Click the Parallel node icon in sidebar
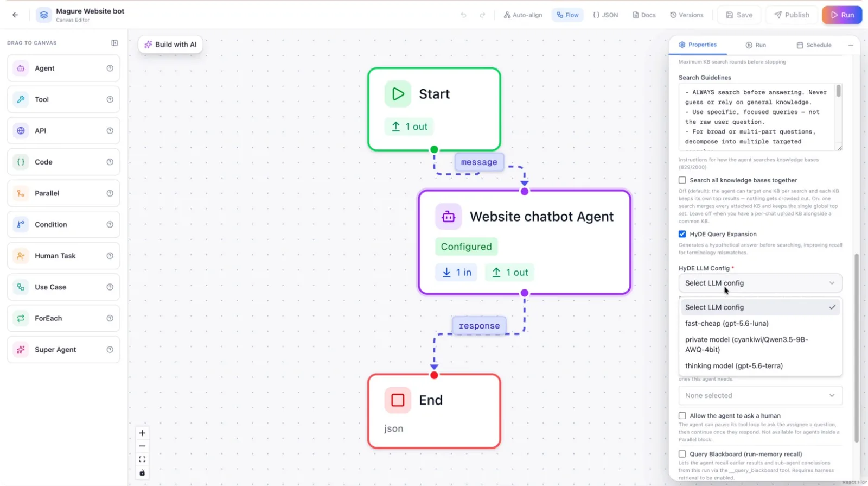This screenshot has height=486, width=868. pos(21,193)
